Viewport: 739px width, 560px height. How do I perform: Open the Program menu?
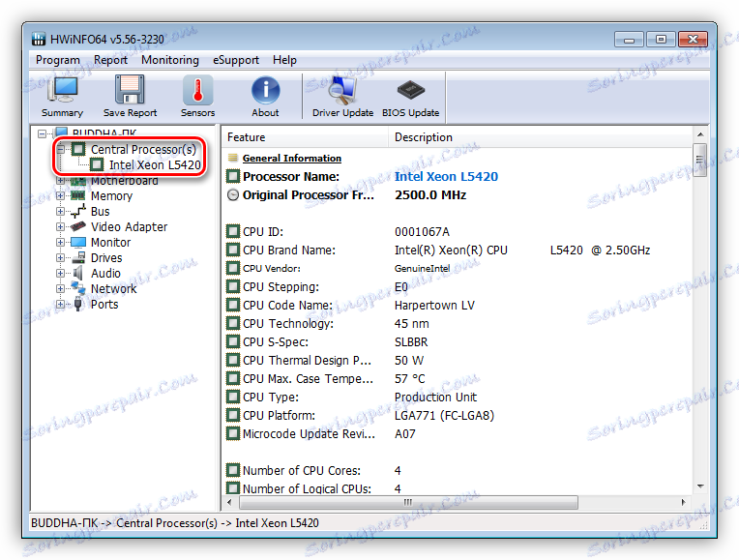coord(57,60)
